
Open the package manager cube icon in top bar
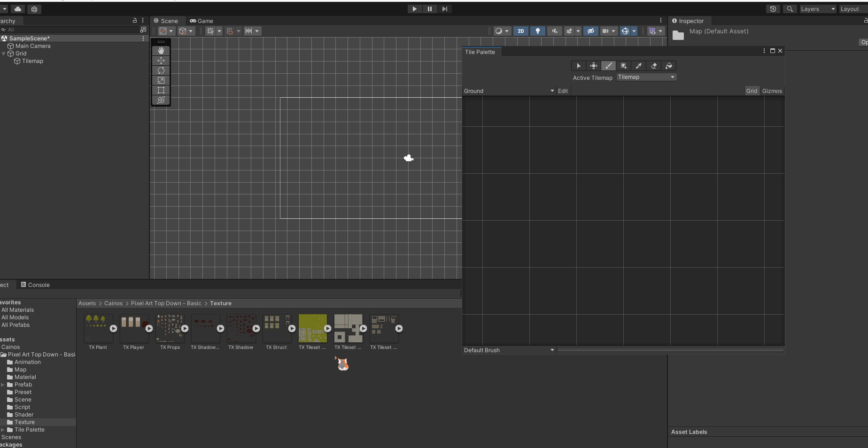click(x=34, y=9)
